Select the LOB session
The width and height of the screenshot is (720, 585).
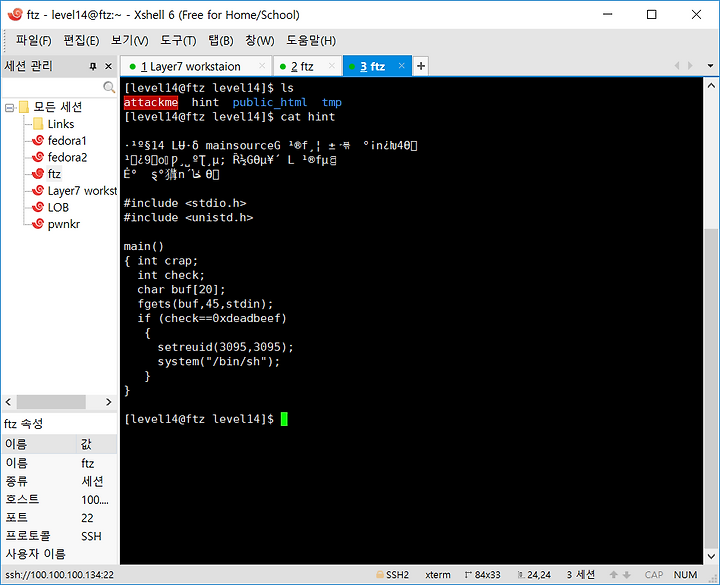click(x=58, y=208)
